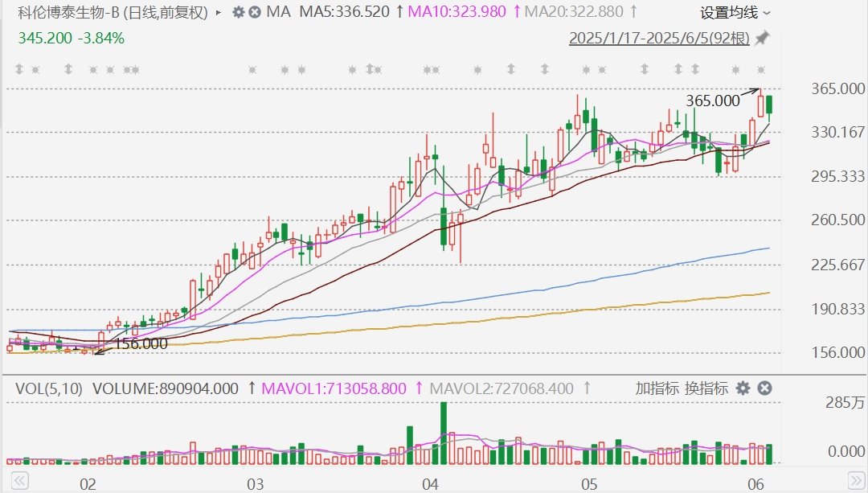
Task: Close the MA indicator overlay
Action: [254, 12]
